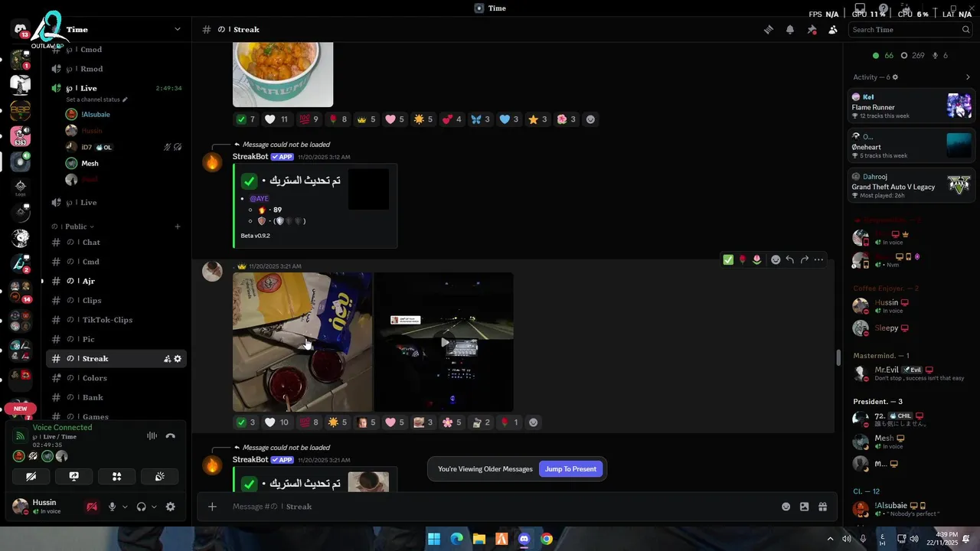Open microphone input options arrow
The image size is (980, 551).
(125, 507)
